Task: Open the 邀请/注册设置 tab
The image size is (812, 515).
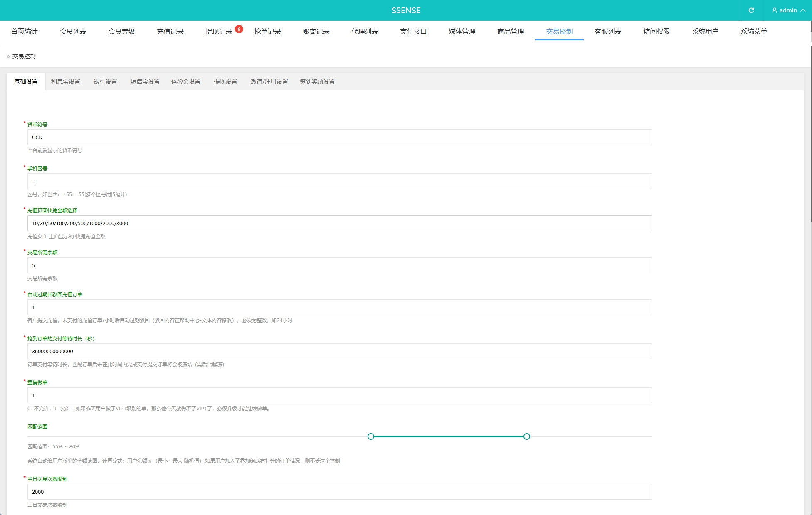Action: pos(269,81)
